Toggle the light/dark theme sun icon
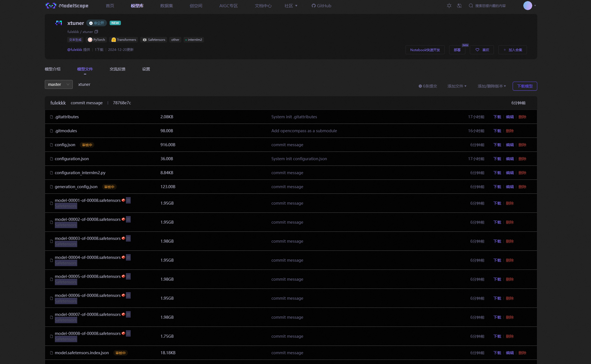 tap(449, 6)
